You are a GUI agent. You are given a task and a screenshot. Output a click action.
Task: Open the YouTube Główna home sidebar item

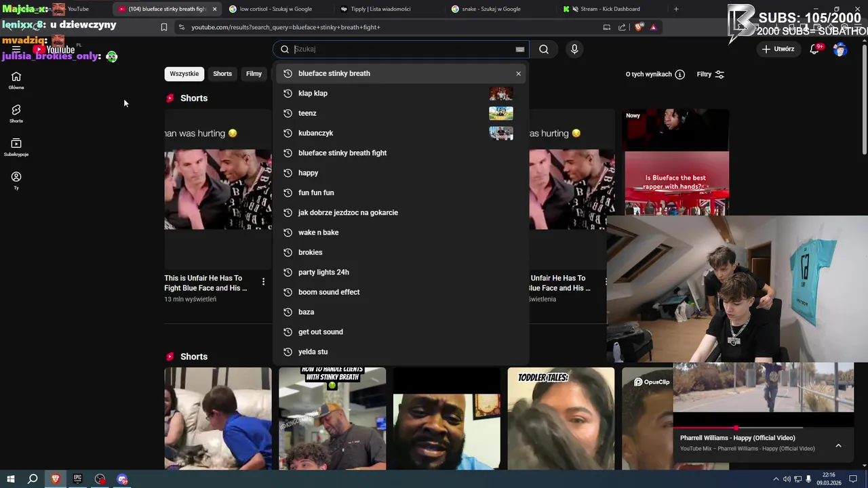16,81
